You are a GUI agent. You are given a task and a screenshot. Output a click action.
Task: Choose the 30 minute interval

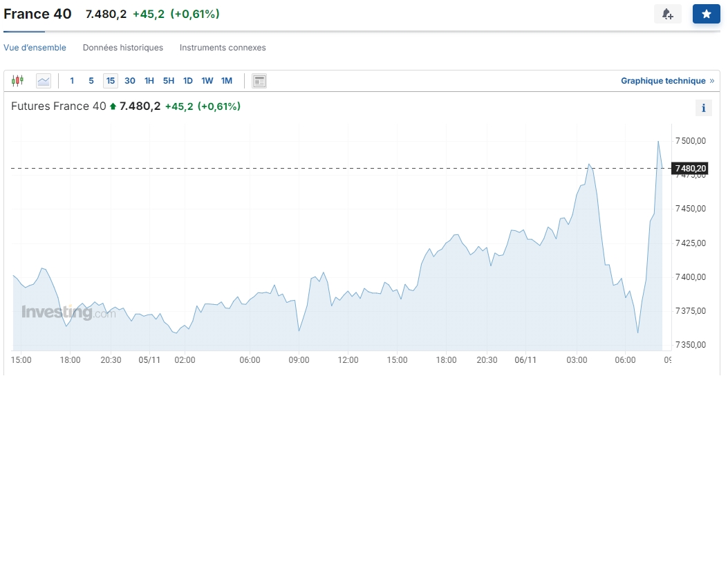pos(130,81)
